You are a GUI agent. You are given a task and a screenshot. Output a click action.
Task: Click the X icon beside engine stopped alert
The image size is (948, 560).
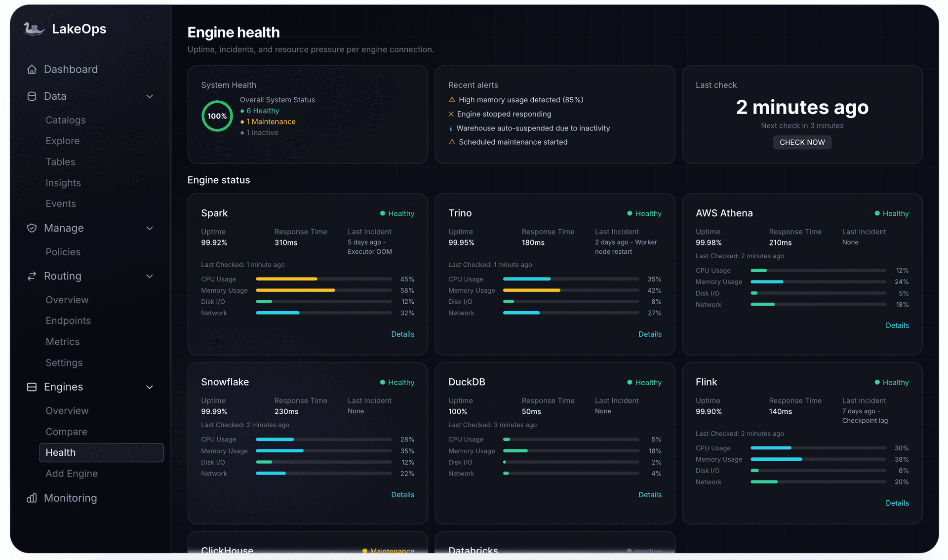[451, 114]
